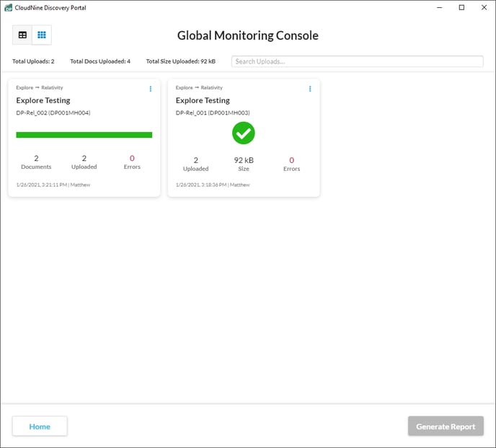Viewport: 496px width, 448px height.
Task: Click 92 kB Size value
Action: 244,164
